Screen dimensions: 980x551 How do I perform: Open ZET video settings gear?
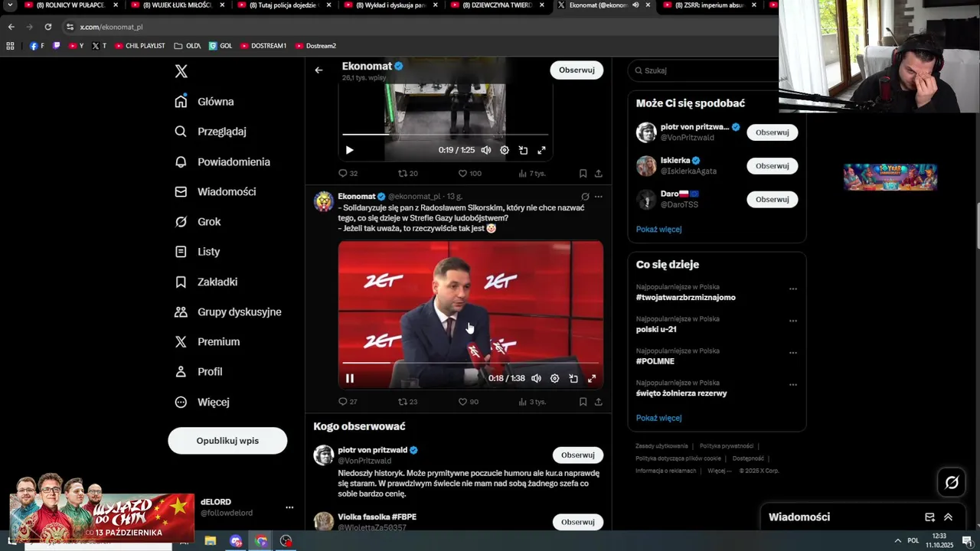[x=555, y=378]
